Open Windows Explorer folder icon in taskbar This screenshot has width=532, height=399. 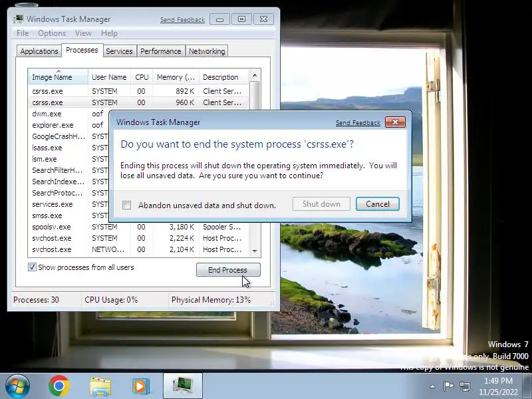click(100, 386)
